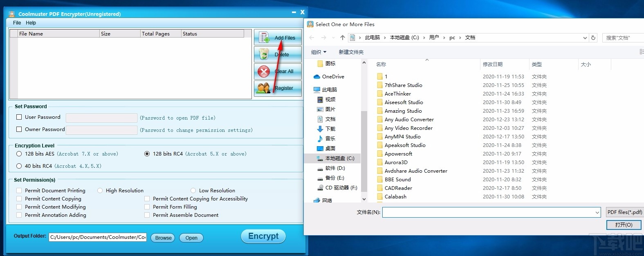Viewport: 644px width, 256px height.
Task: Sort by 修改日期 column header
Action: (505, 65)
